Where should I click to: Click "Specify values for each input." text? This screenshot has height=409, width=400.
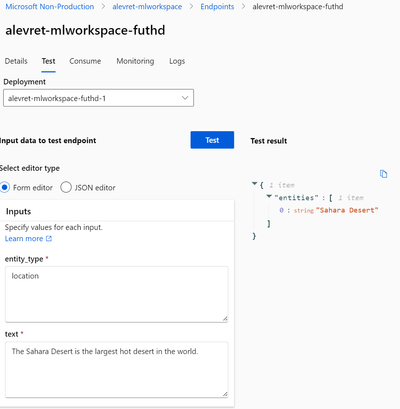(54, 227)
